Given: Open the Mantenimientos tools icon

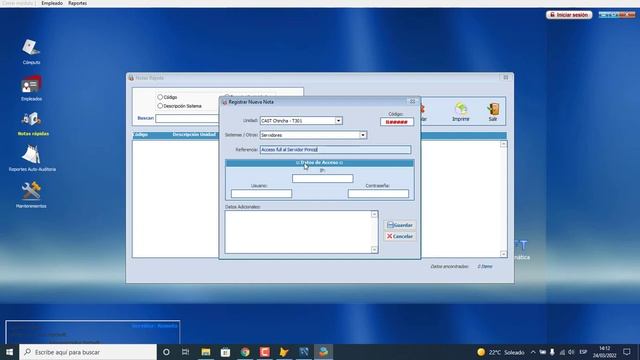Looking at the screenshot, I should pos(31,191).
